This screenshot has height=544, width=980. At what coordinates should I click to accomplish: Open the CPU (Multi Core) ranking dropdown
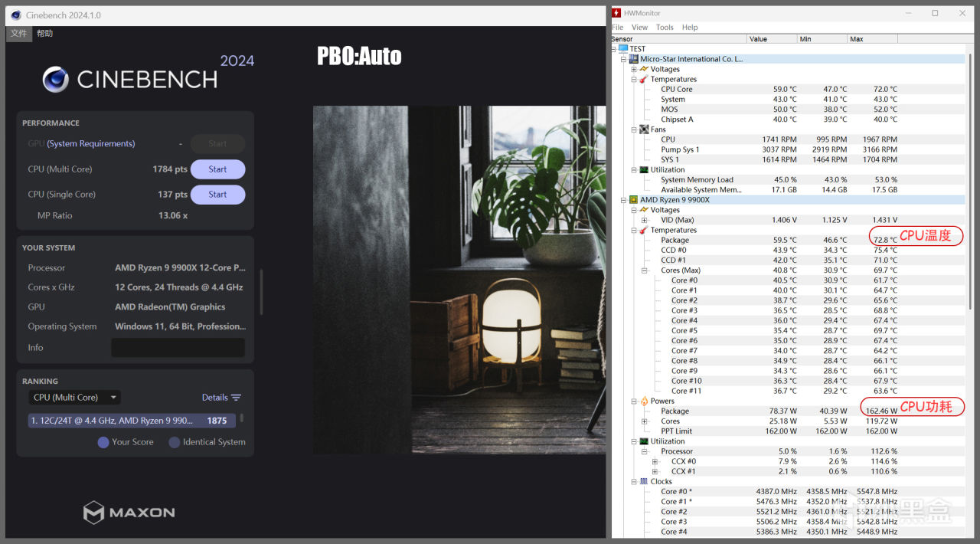[x=75, y=398]
